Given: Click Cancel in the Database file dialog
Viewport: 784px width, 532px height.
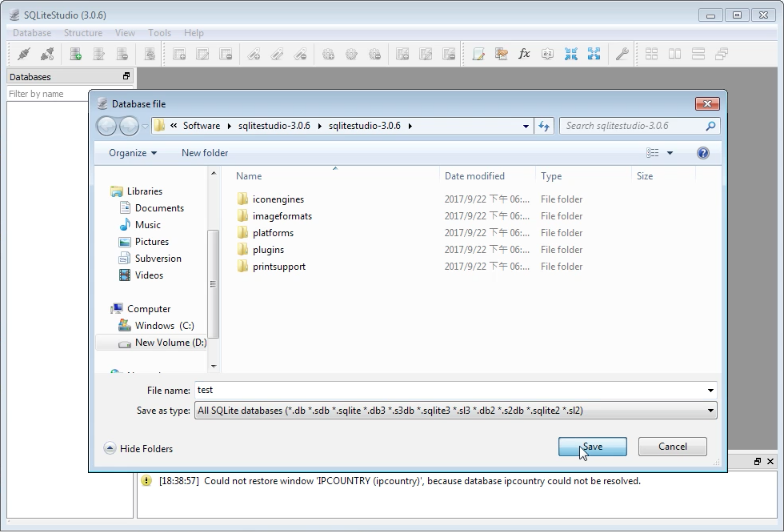Looking at the screenshot, I should pos(672,446).
